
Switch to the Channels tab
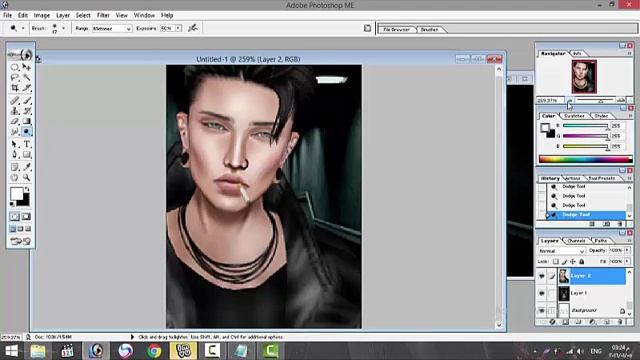pyautogui.click(x=576, y=241)
